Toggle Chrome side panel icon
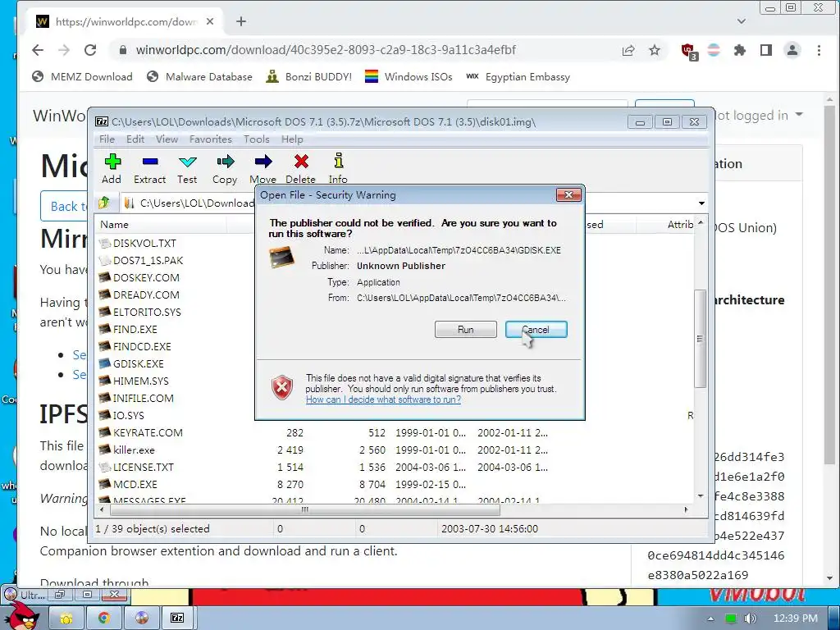The image size is (840, 630). click(766, 50)
